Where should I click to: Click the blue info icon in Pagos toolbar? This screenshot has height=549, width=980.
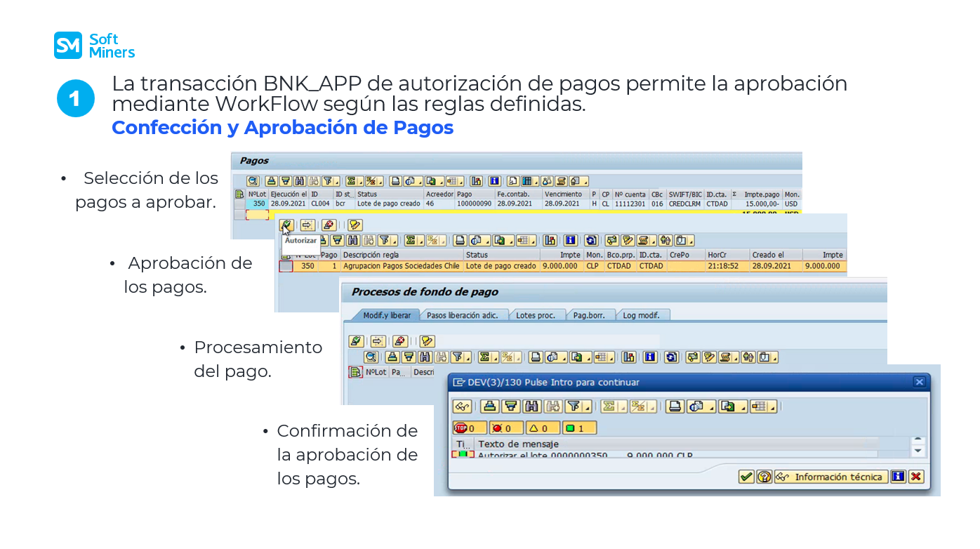coord(494,181)
